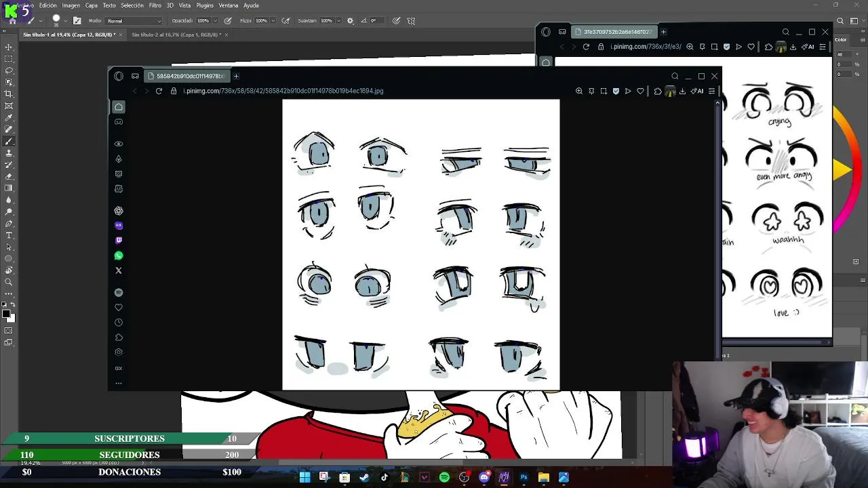Open History clock icon in Opera sidebar
The height and width of the screenshot is (488, 868).
119,323
